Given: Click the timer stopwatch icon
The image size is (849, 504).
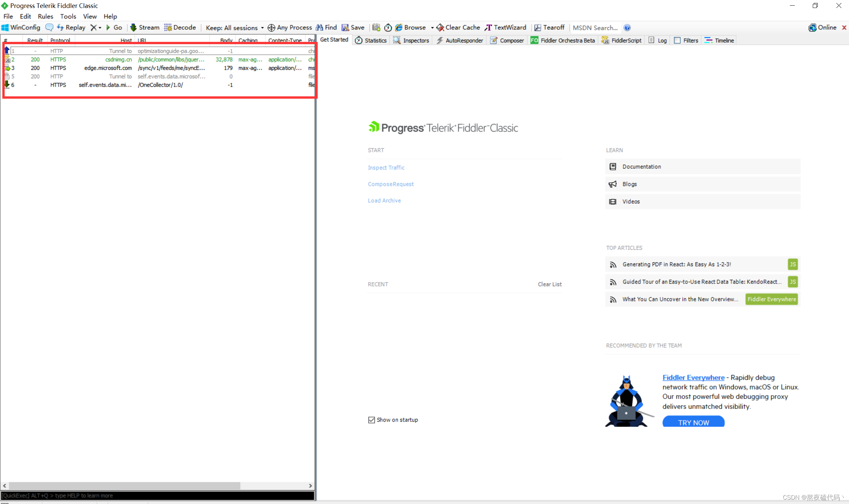Looking at the screenshot, I should pyautogui.click(x=388, y=28).
